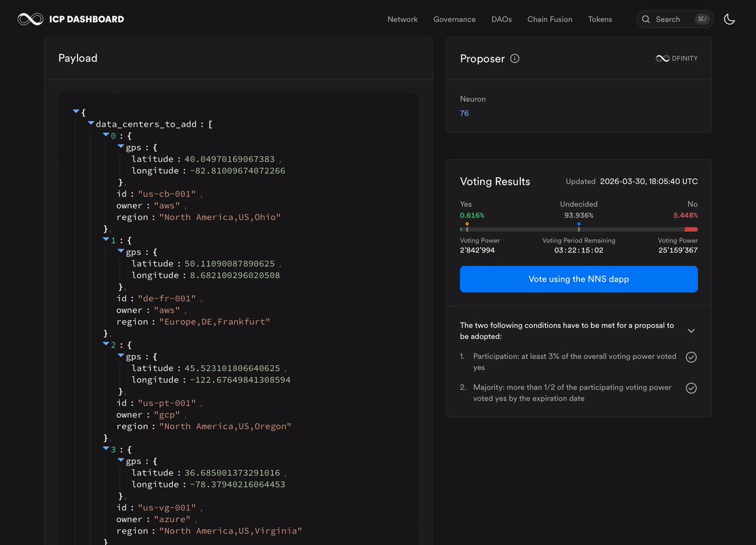Select owner value "azure"
This screenshot has height=545, width=756.
click(173, 520)
